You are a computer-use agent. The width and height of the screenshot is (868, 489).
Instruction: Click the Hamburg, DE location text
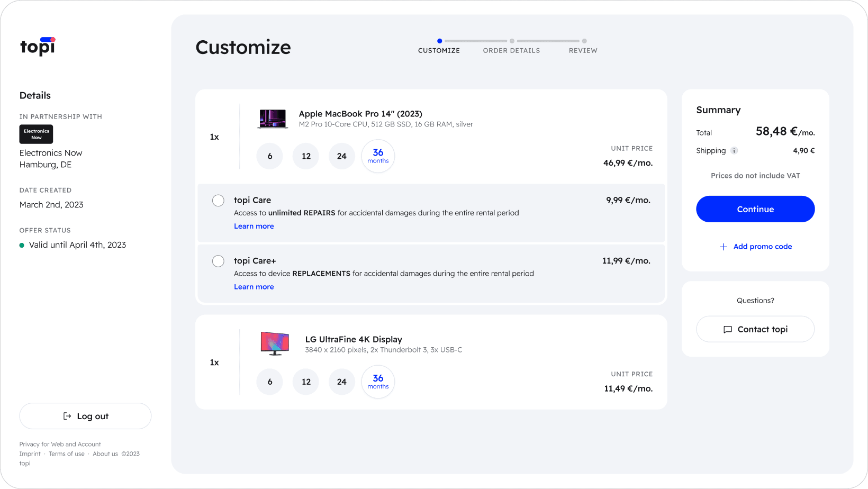pyautogui.click(x=46, y=165)
